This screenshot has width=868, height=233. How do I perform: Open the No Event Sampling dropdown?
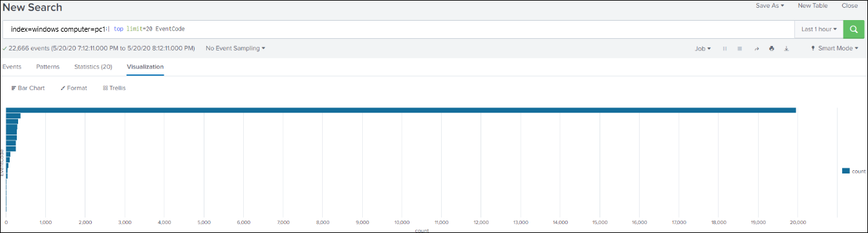click(x=235, y=49)
